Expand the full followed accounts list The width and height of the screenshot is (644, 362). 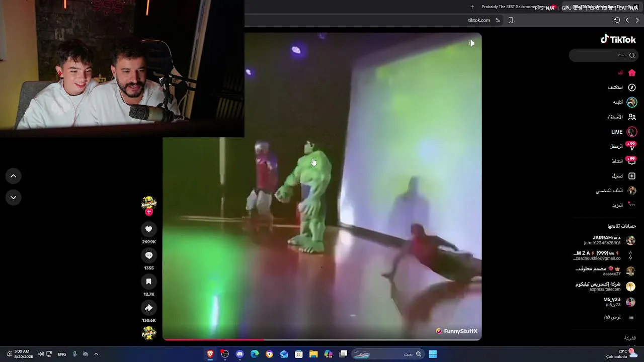pyautogui.click(x=619, y=317)
